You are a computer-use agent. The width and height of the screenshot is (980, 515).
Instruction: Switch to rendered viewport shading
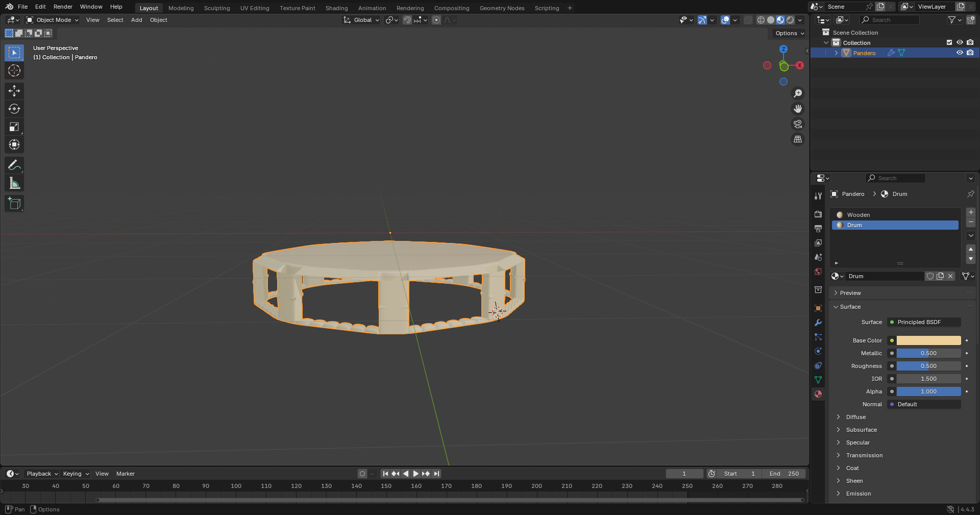[x=790, y=20]
